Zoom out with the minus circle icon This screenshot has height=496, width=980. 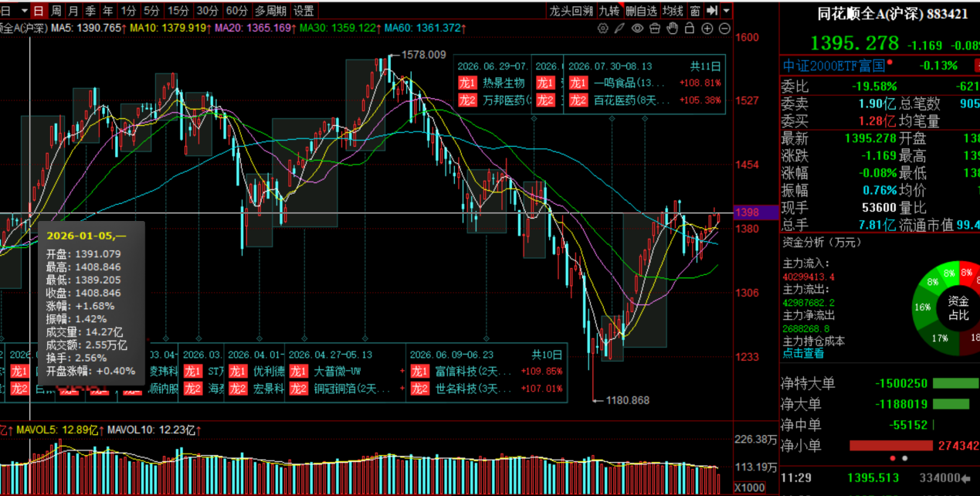pyautogui.click(x=724, y=29)
